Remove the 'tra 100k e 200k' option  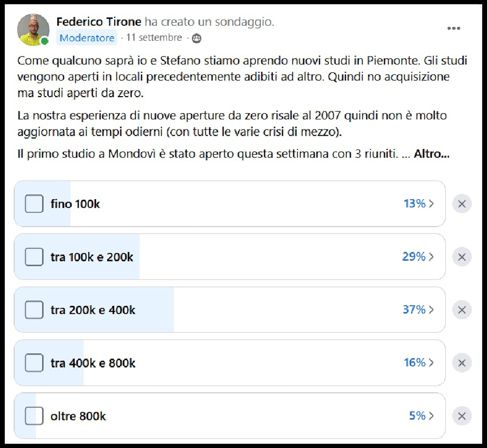pyautogui.click(x=461, y=257)
